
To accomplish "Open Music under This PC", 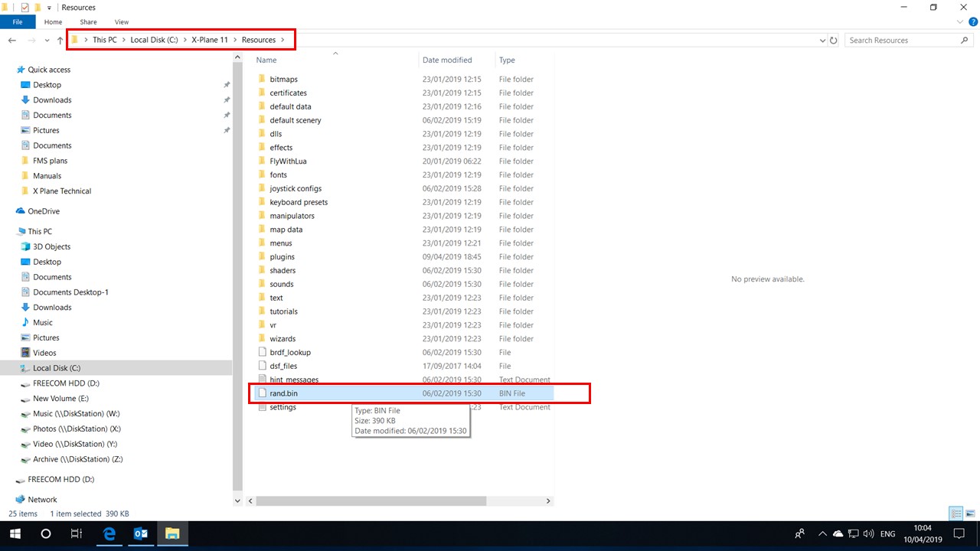I will 43,322.
